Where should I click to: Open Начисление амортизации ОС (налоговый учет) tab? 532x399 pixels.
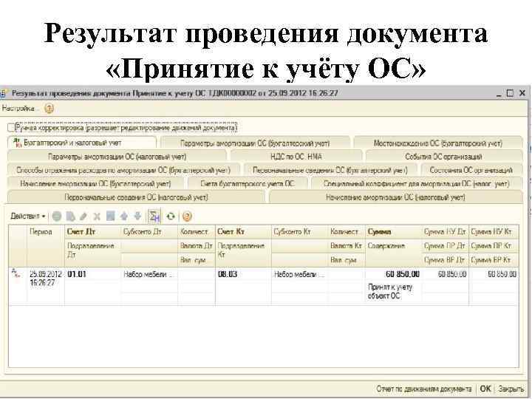tap(395, 197)
